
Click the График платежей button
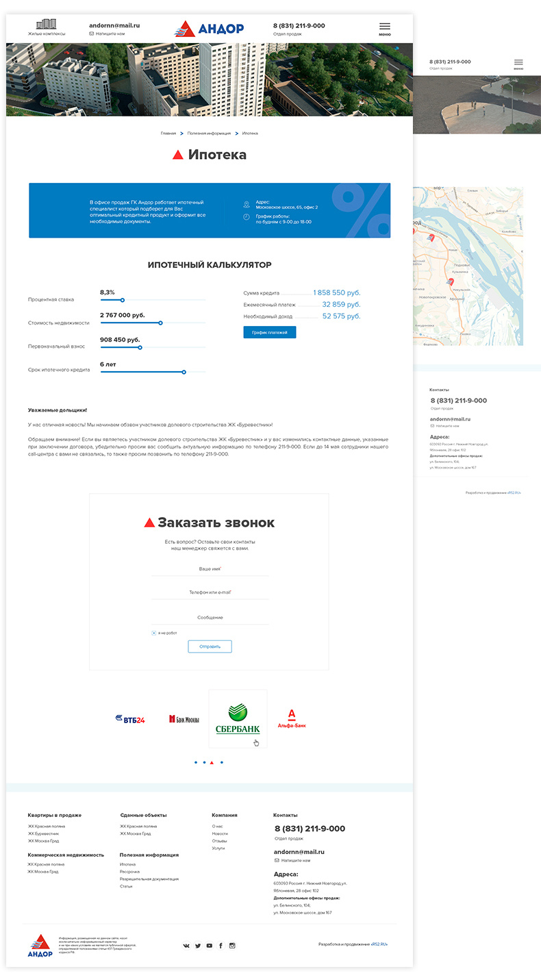(x=270, y=332)
